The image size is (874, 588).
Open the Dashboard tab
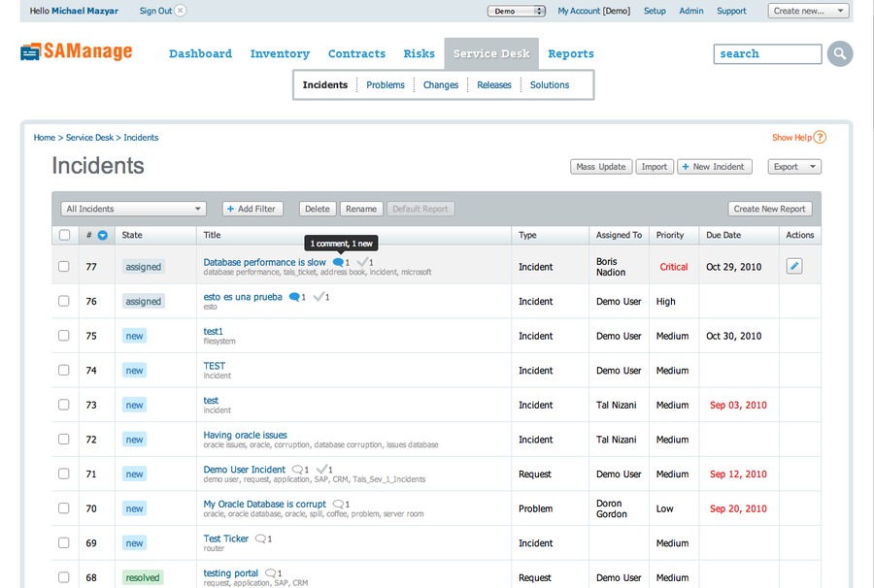[x=200, y=53]
